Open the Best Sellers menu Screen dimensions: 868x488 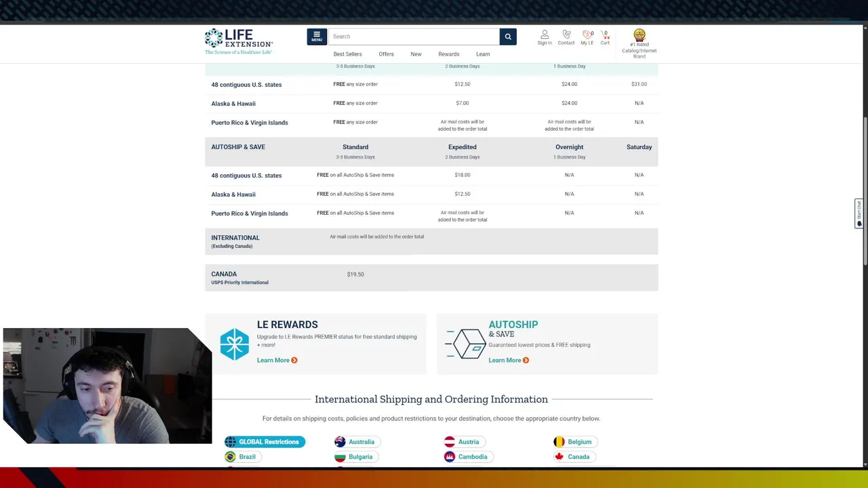pos(347,54)
